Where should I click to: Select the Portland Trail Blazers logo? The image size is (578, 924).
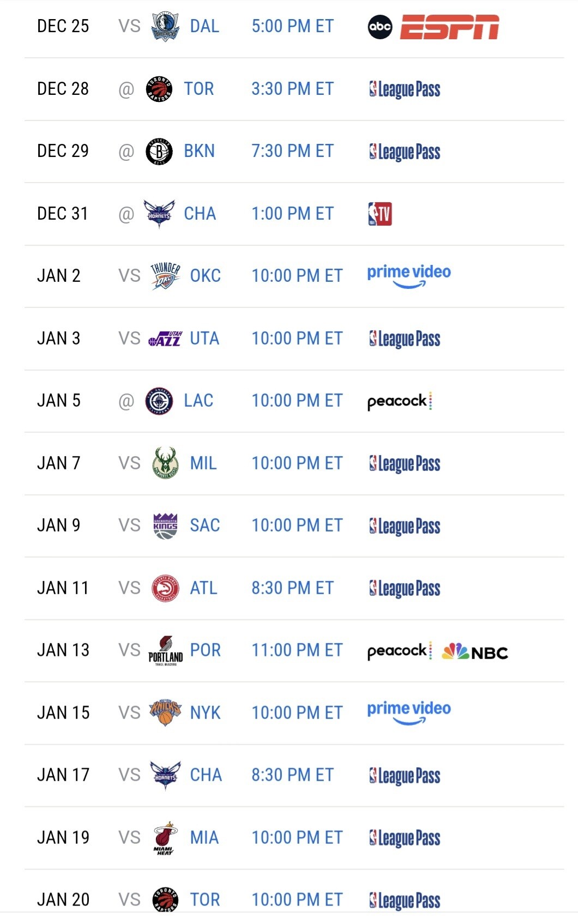(165, 651)
